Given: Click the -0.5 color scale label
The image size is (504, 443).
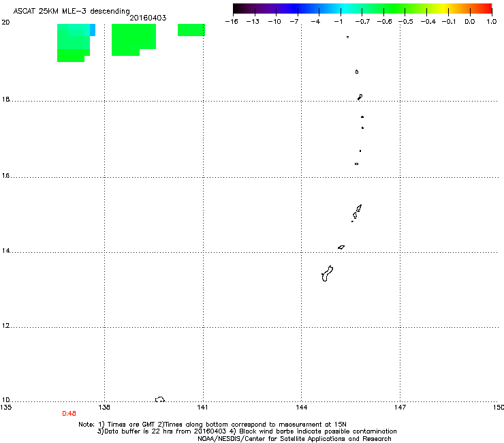Looking at the screenshot, I should click(x=406, y=22).
